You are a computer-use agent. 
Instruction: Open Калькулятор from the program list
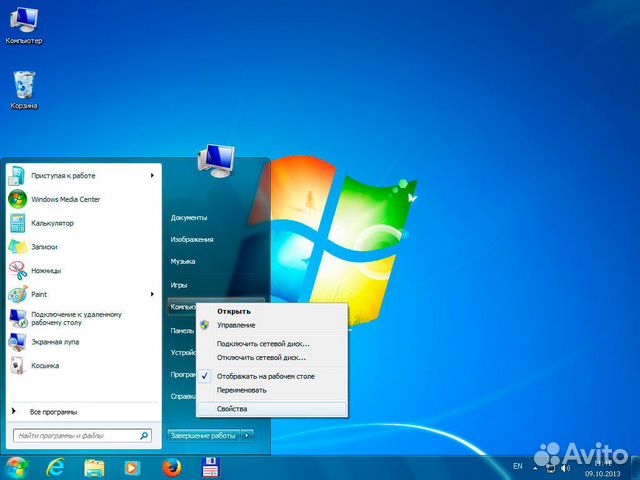tap(52, 223)
